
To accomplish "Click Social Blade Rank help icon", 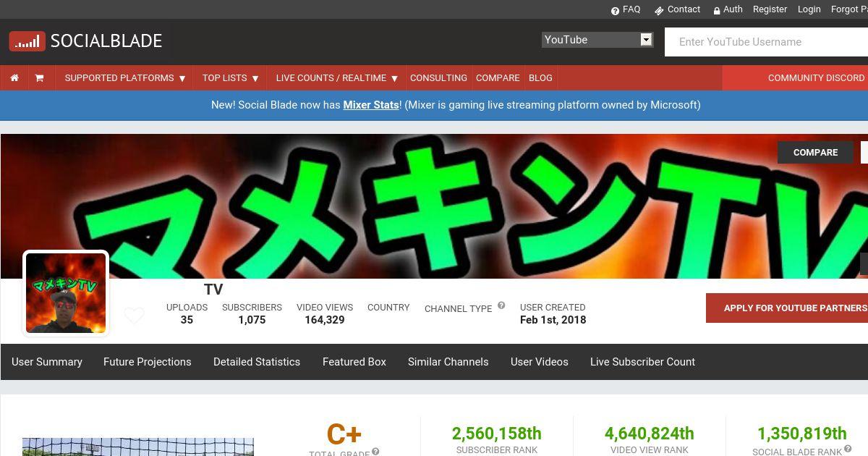I will pos(848,449).
